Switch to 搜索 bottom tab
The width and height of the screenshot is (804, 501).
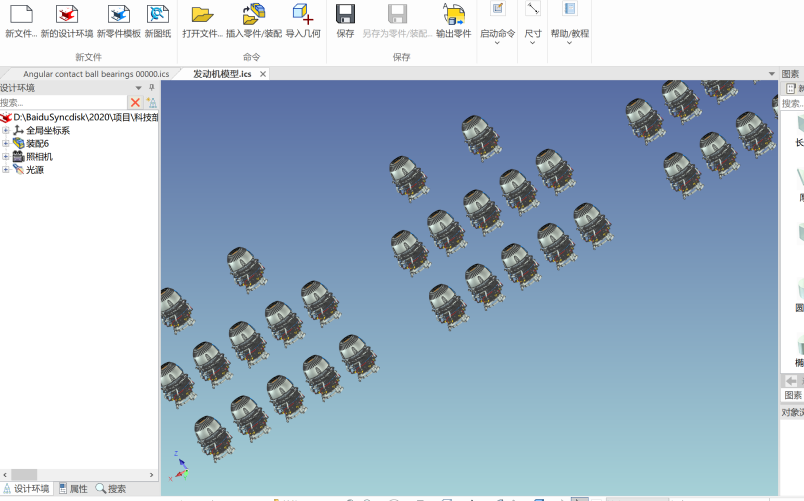(x=111, y=489)
